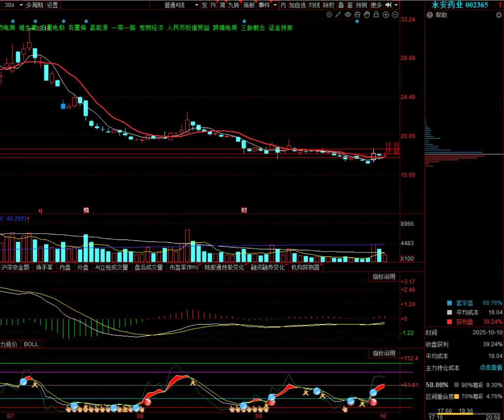Click 多周期 multi-period button
Image resolution: width=504 pixels, height=420 pixels.
34,5
